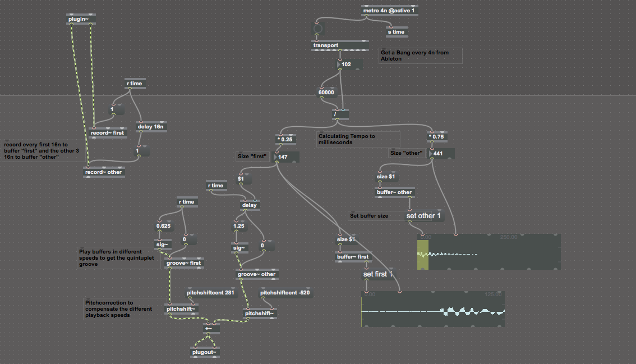Screen dimensions: 636x364
Task: Select the pitchshiftcent -520 object
Action: (285, 293)
